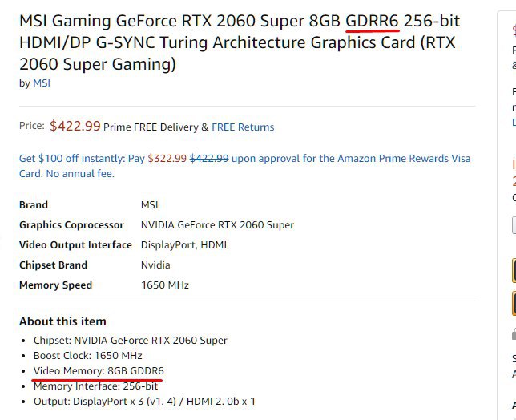Image resolution: width=516 pixels, height=420 pixels.
Task: Click the Brand MSI value
Action: coord(150,205)
